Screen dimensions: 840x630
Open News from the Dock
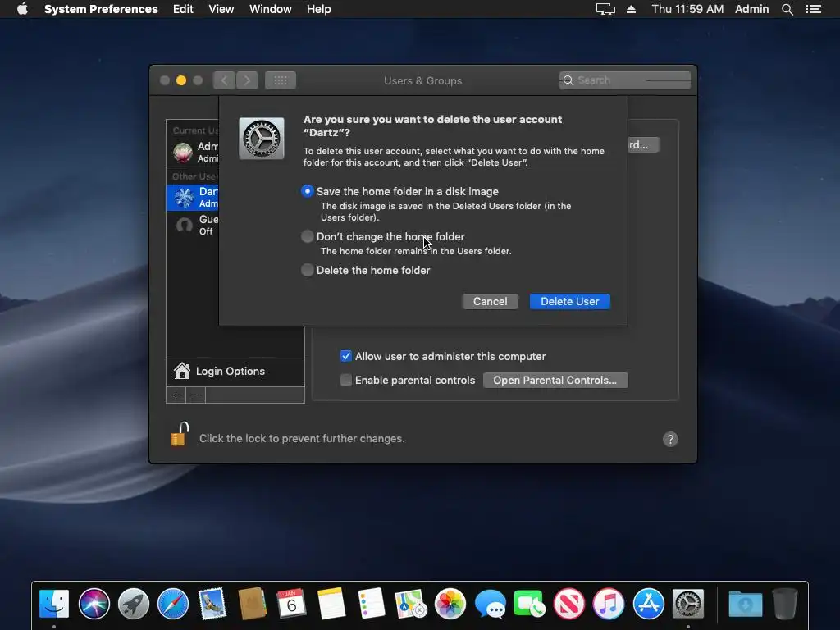pyautogui.click(x=569, y=604)
